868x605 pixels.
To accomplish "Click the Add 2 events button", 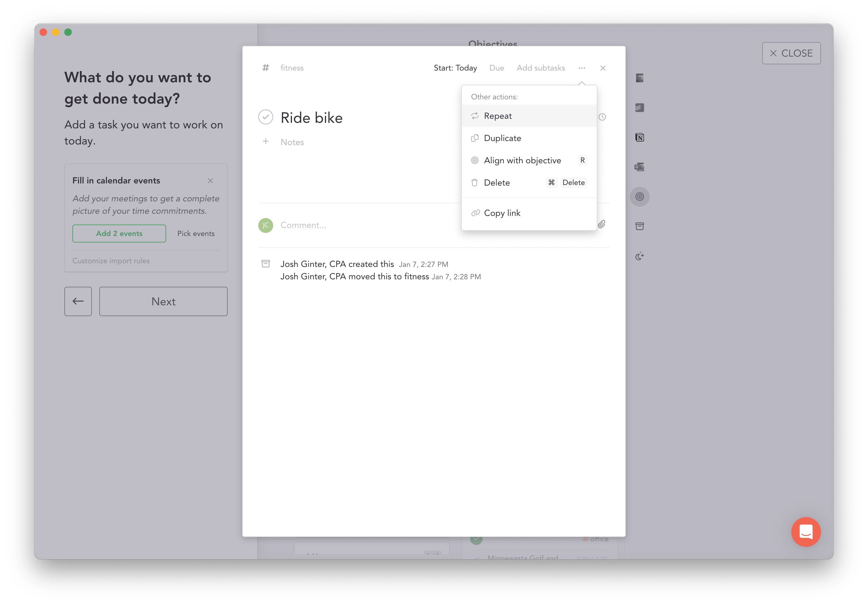I will (119, 233).
